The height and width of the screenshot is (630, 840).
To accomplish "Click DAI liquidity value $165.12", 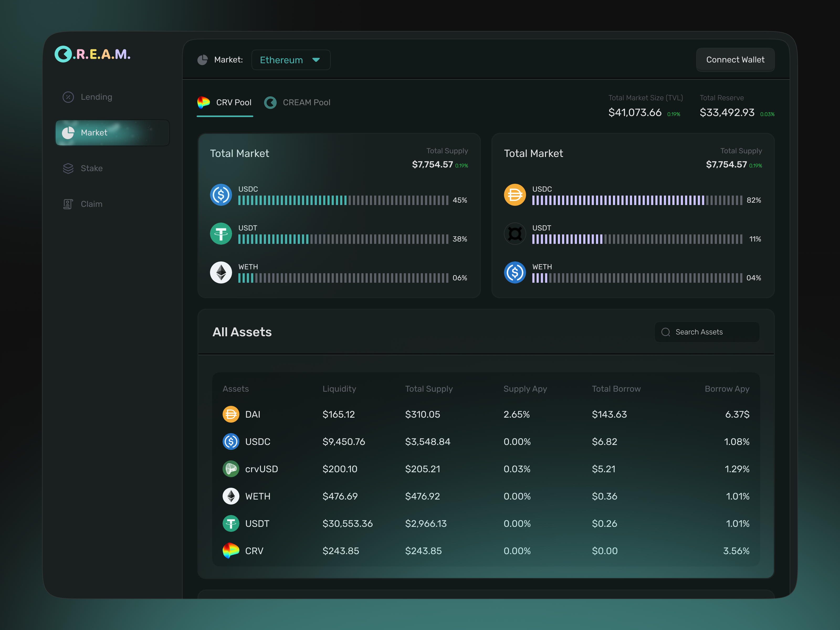I will (339, 414).
